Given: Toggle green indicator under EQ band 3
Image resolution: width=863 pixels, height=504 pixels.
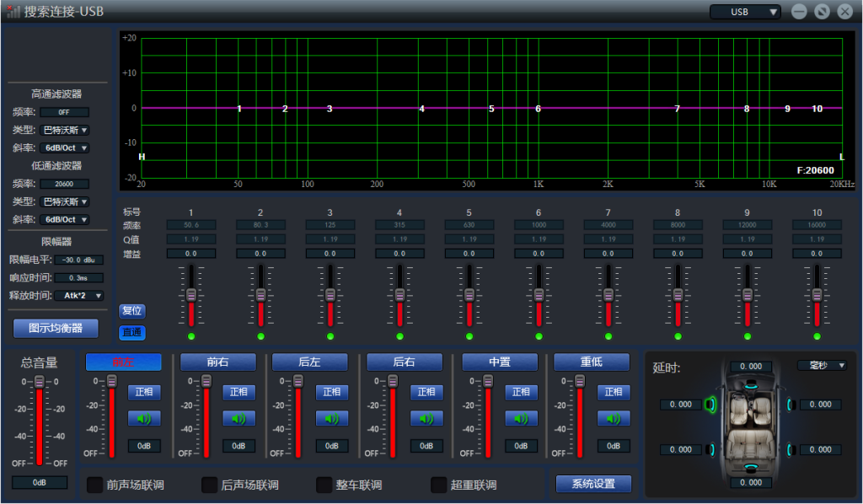Looking at the screenshot, I should coord(330,336).
